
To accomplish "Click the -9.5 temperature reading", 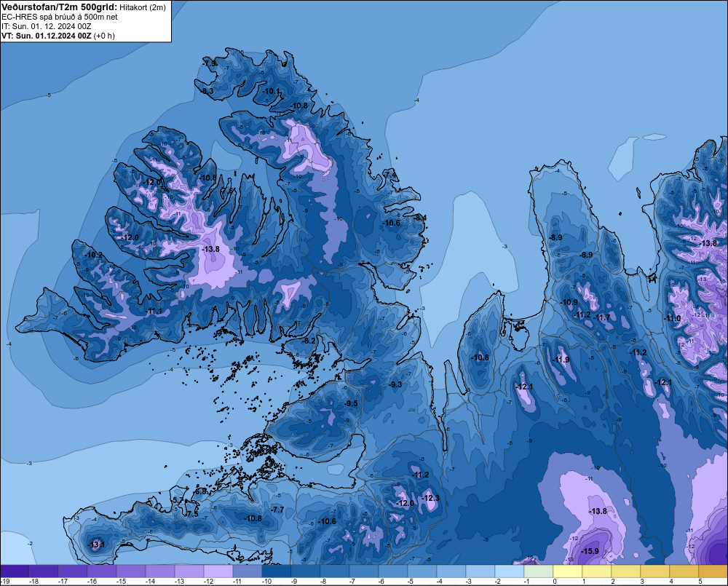I will pyautogui.click(x=352, y=403).
